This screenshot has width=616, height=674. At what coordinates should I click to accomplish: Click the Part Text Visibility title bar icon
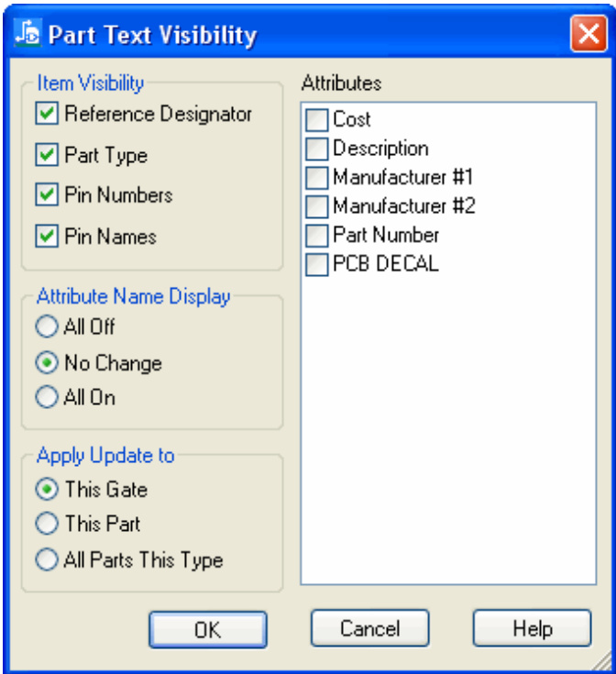pyautogui.click(x=28, y=35)
